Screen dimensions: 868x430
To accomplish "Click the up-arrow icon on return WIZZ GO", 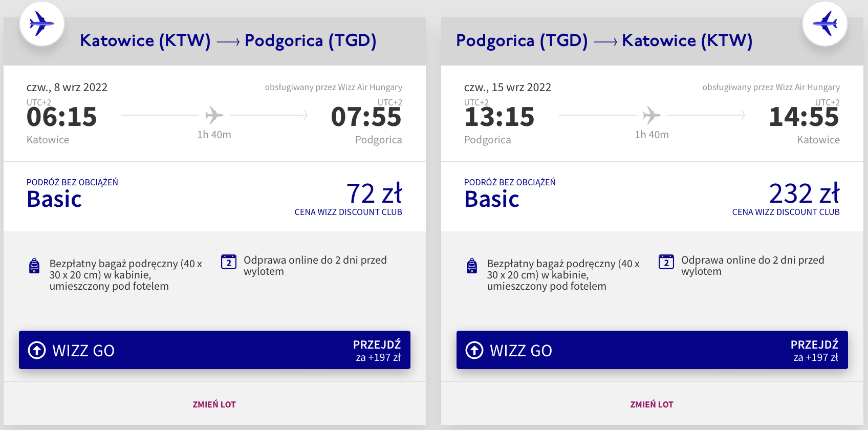I will (474, 350).
